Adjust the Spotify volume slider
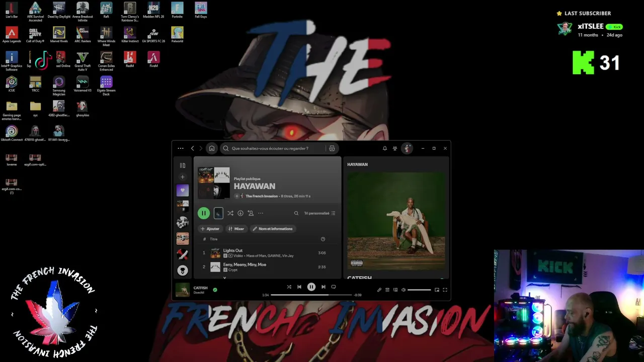Image resolution: width=644 pixels, height=362 pixels. 419,290
